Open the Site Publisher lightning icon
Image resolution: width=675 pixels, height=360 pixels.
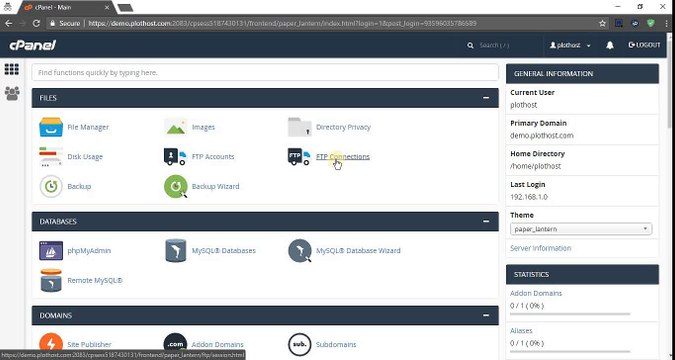coord(51,344)
